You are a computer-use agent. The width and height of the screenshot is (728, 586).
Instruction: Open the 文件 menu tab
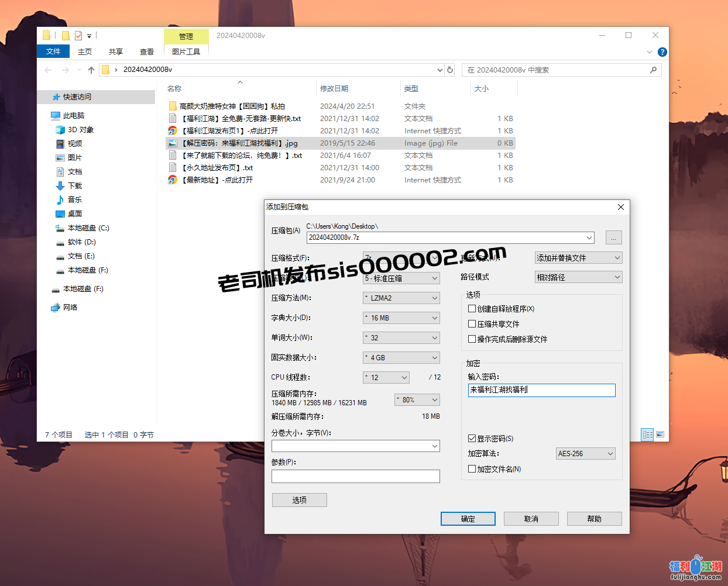point(53,51)
